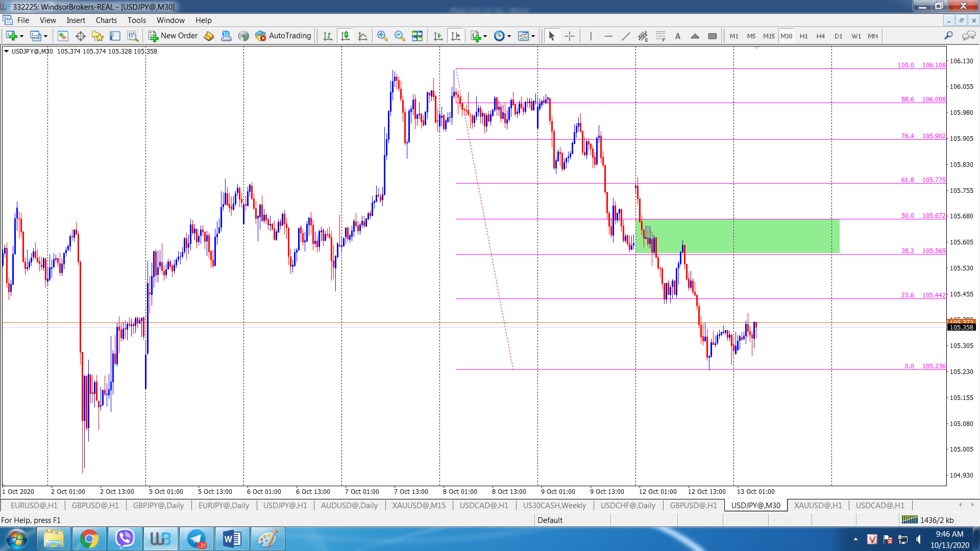Viewport: 980px width, 551px height.
Task: Click the New Order button
Action: pyautogui.click(x=173, y=36)
